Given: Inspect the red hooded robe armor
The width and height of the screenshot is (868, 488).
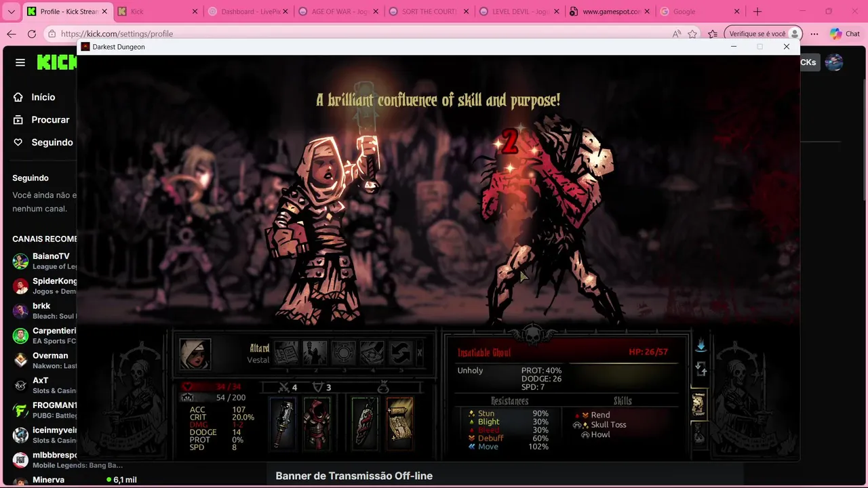Looking at the screenshot, I should (x=317, y=424).
